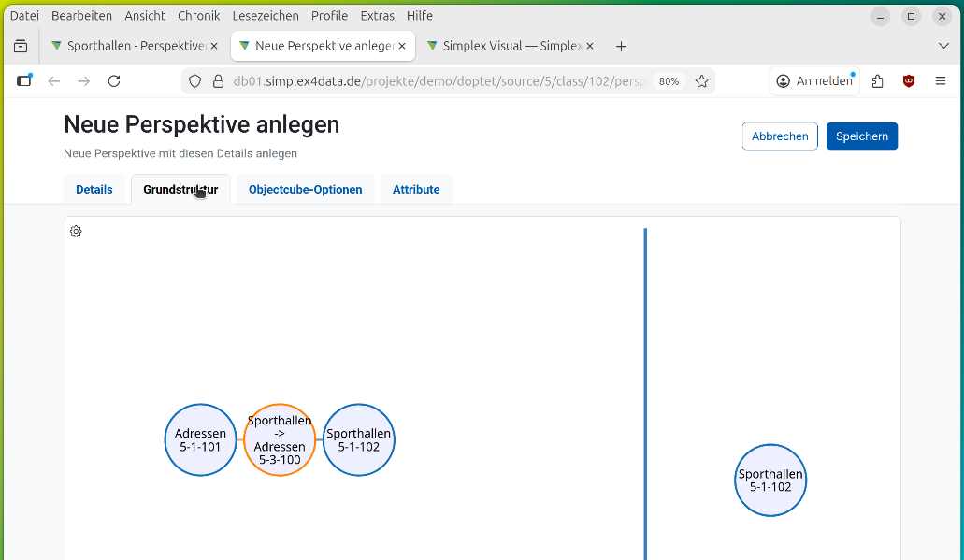Open the graph settings gear icon
Screen dimensions: 964x560
pos(77,232)
